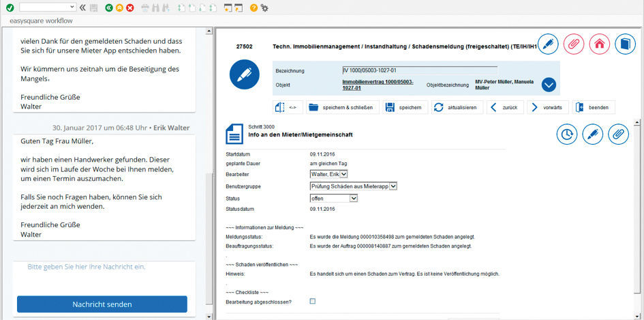
Task: Click the green checkmark icon in top toolbar
Action: 10,8
